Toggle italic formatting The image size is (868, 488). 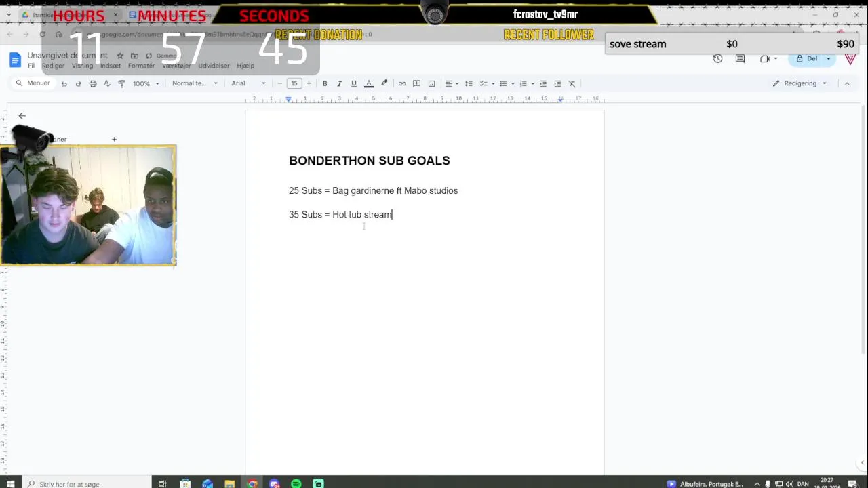[339, 83]
